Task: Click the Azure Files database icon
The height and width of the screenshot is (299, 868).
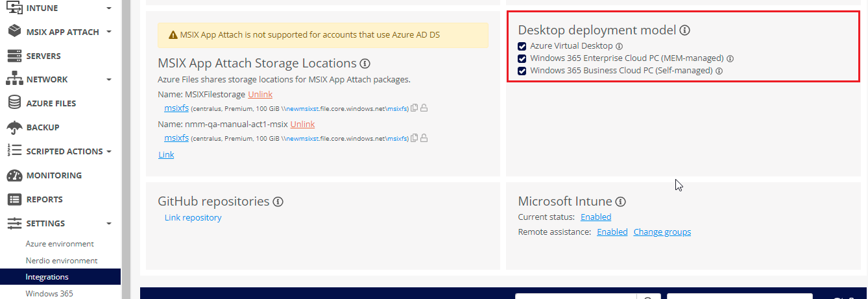Action: [14, 103]
